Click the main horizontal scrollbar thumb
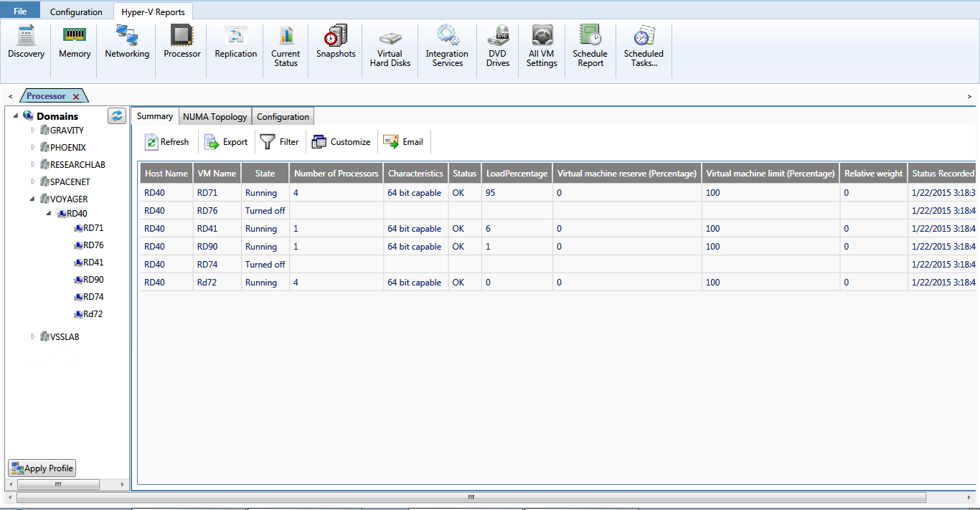Viewport: 980px width, 510px height. 471,496
